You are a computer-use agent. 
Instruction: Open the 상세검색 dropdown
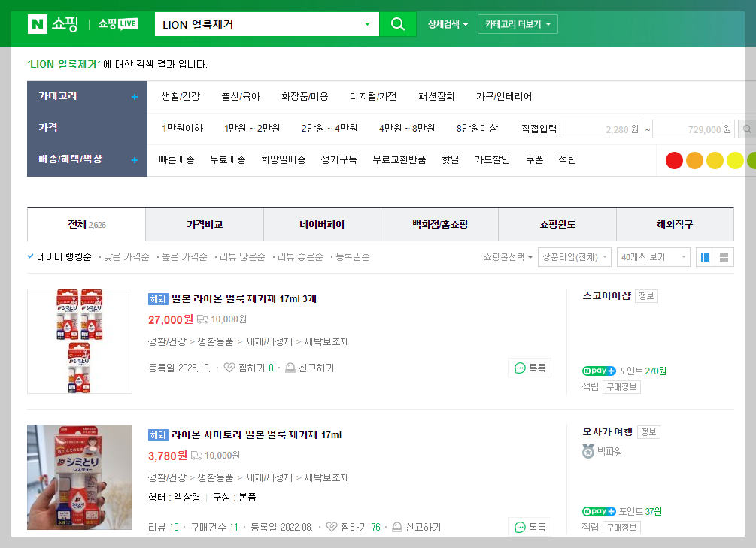click(x=448, y=24)
